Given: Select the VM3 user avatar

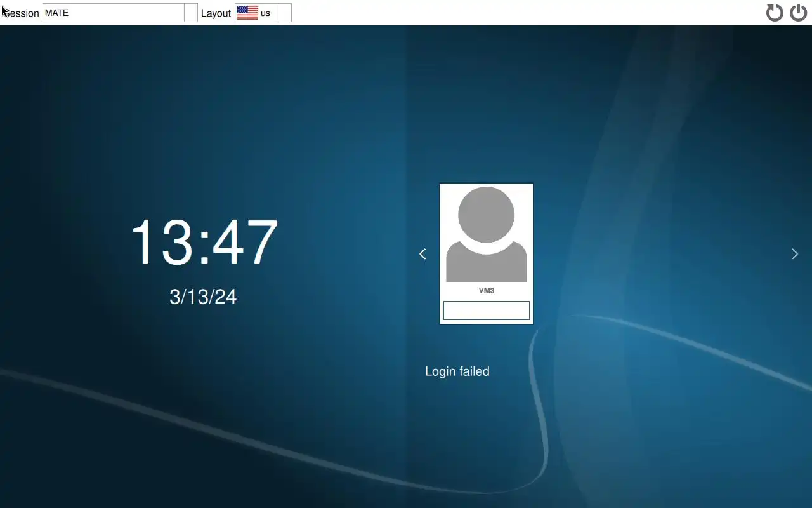Looking at the screenshot, I should tap(487, 234).
